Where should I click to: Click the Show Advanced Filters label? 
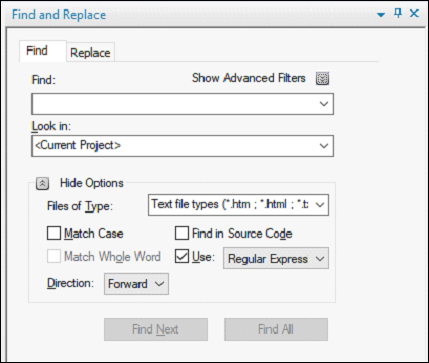pyautogui.click(x=249, y=78)
